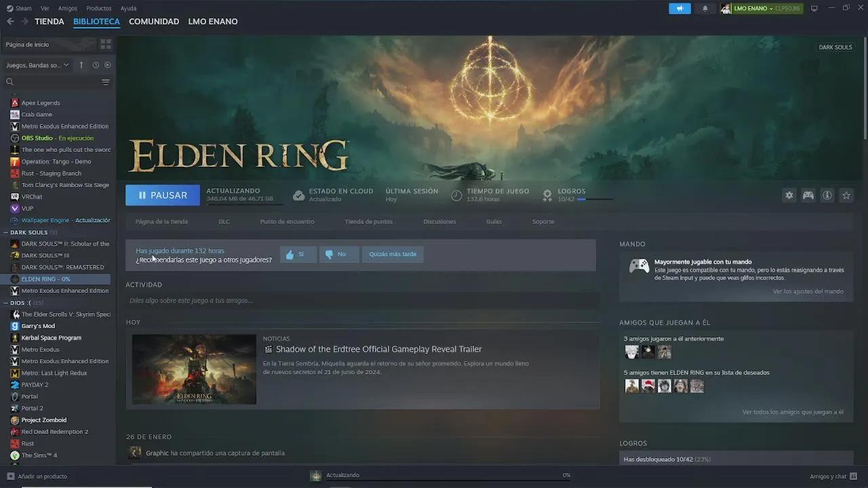The image size is (868, 488).
Task: Open 'Ver todos los amigos que juegan a él'
Action: tap(793, 412)
